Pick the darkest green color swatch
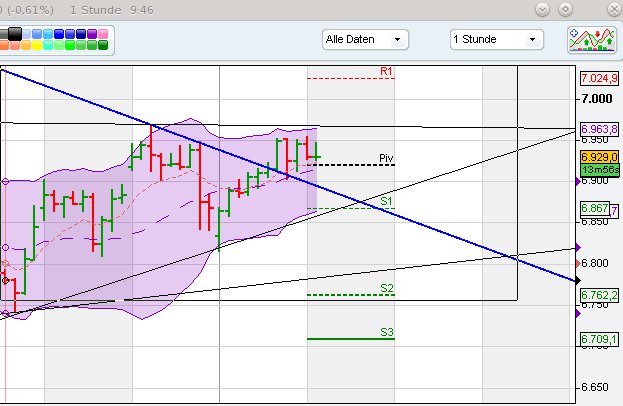The image size is (623, 406). click(103, 45)
